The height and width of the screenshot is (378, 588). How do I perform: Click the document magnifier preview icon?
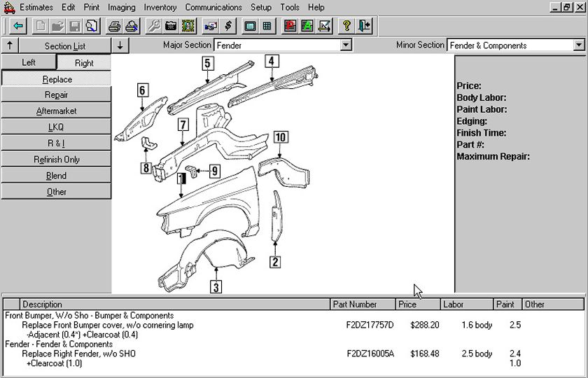point(92,26)
